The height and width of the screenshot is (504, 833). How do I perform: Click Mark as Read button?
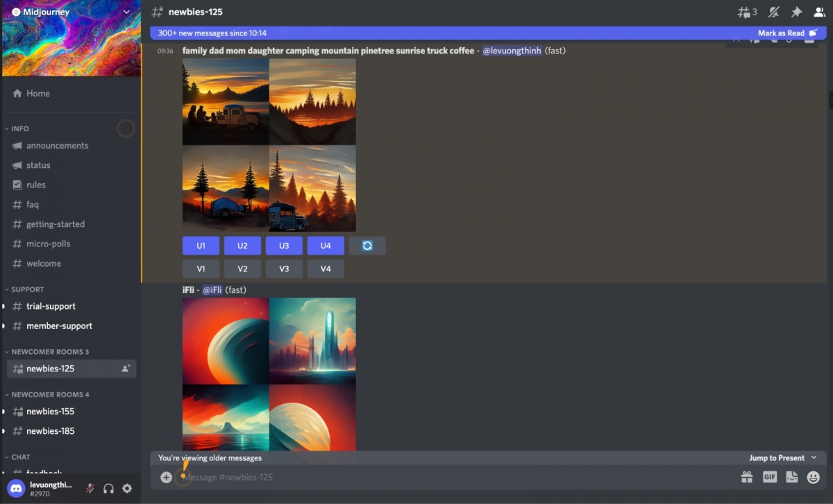(x=787, y=33)
